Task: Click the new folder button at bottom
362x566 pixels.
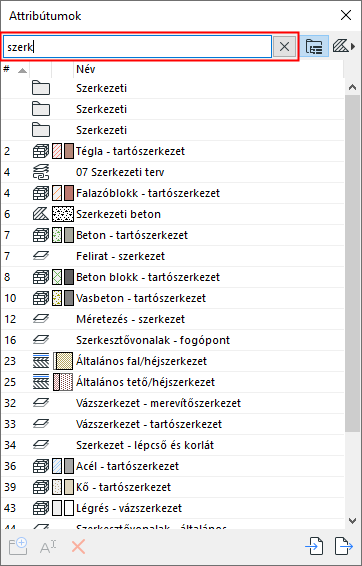Action: click(x=18, y=547)
